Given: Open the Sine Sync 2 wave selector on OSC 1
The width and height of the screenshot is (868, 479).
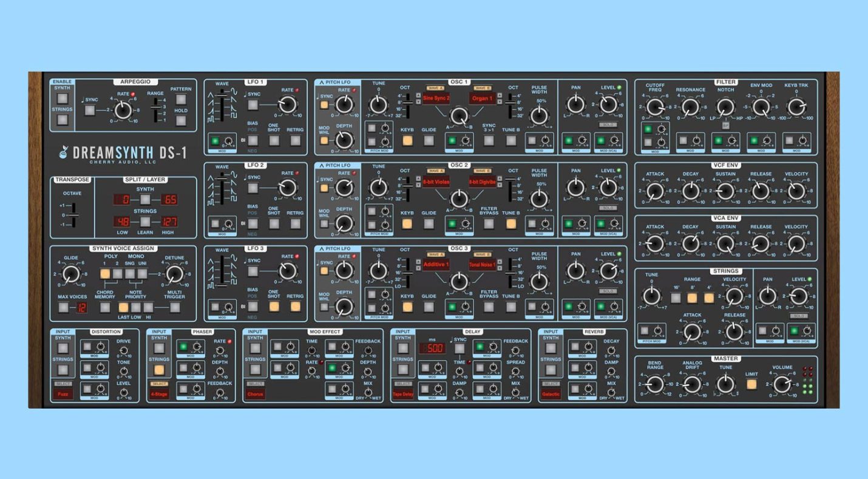Looking at the screenshot, I should pos(436,98).
